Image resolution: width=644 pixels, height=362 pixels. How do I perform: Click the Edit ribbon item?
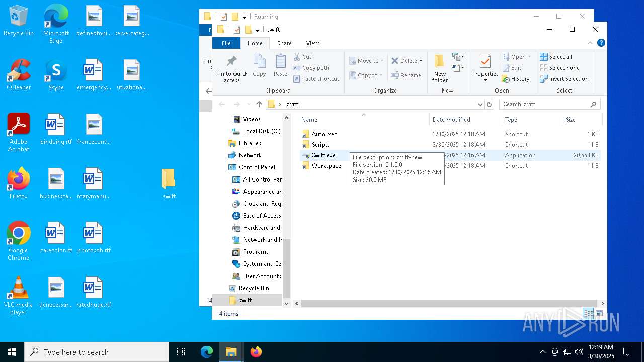pos(512,68)
